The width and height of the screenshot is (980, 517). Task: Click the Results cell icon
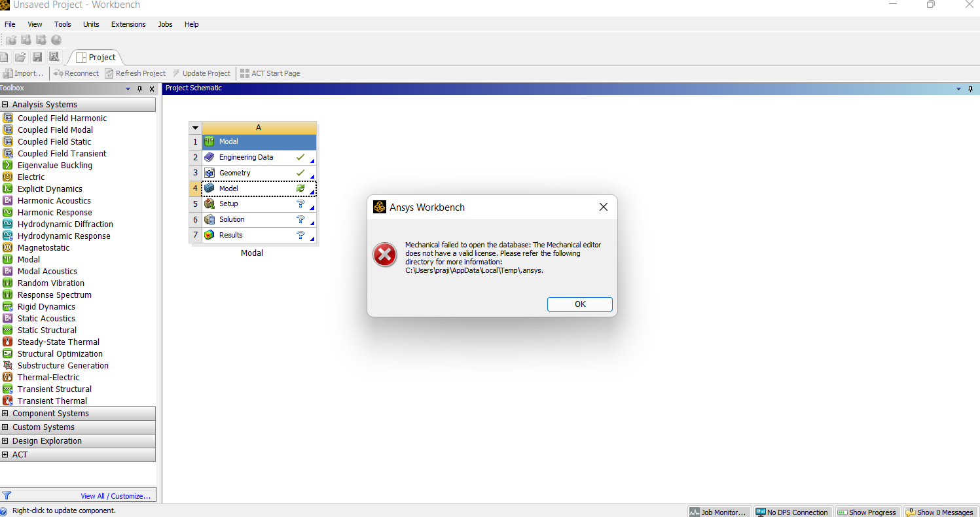coord(209,235)
